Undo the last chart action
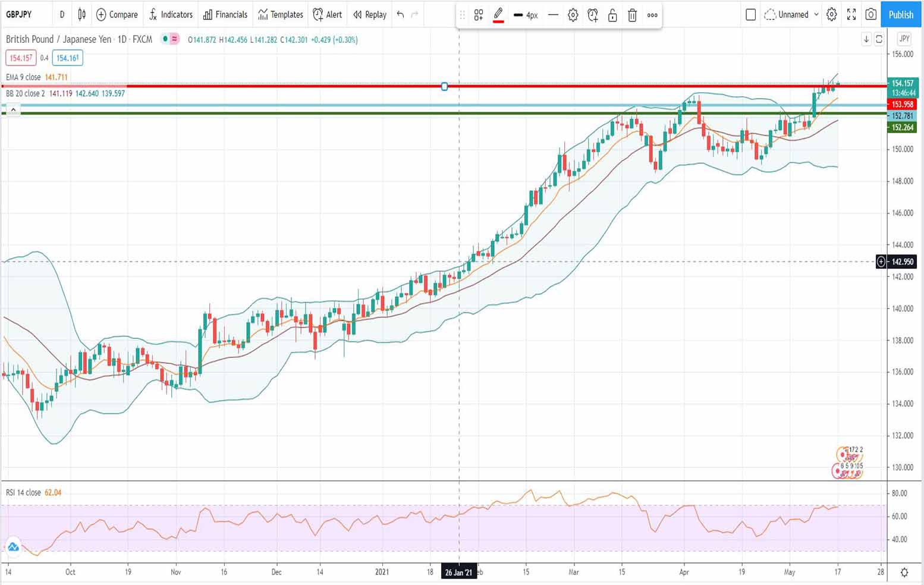Screen dimensions: 924x585 click(x=400, y=14)
